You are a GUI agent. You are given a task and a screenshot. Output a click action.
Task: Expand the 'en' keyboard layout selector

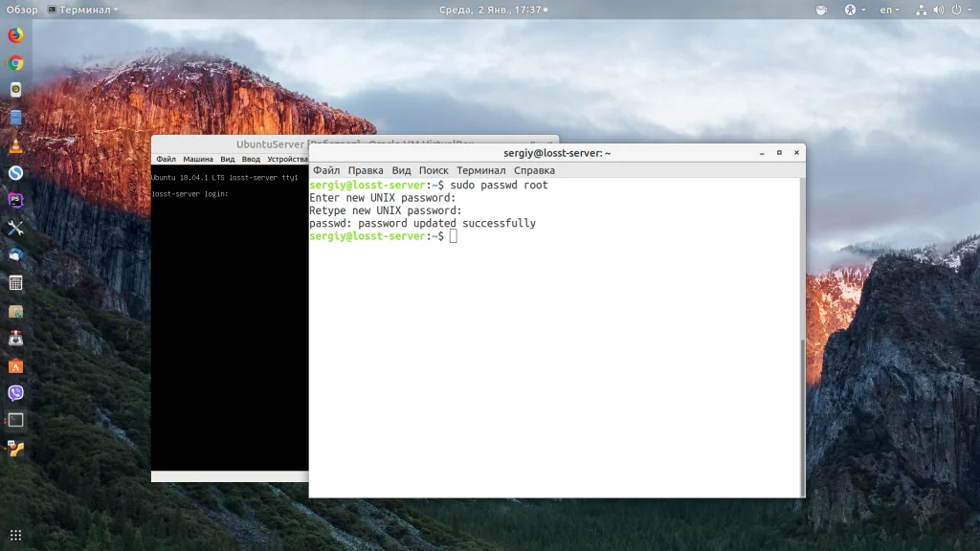tap(890, 10)
